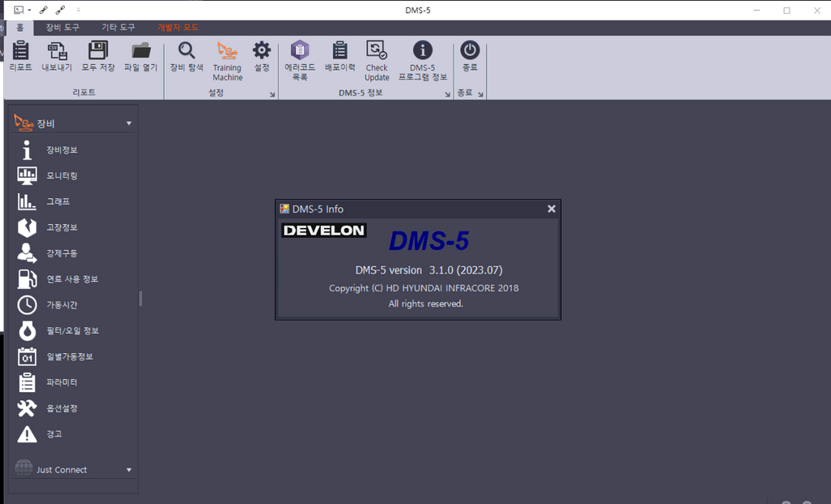831x504 pixels.
Task: Click the DMS-5 version 3.1.0 text
Action: 428,270
